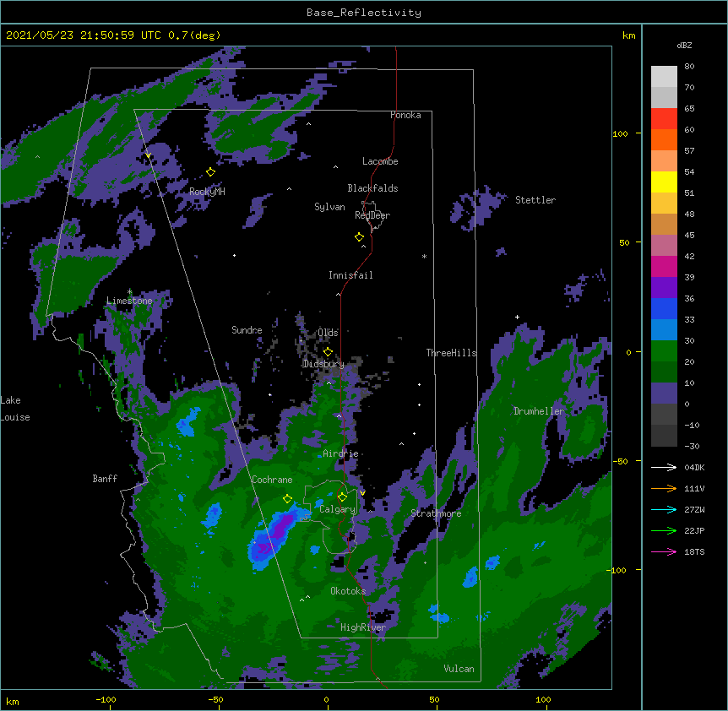
Task: Click the Lake Louise label
Action: [15, 409]
